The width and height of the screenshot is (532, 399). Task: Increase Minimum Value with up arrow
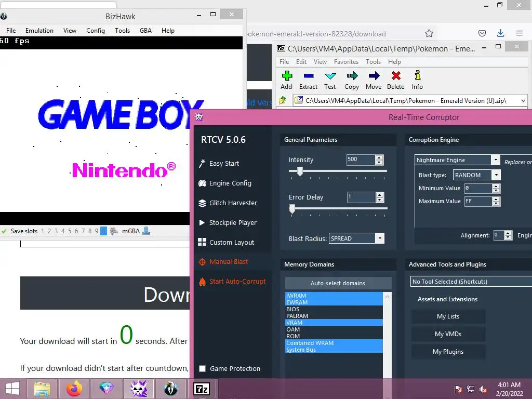(496, 187)
